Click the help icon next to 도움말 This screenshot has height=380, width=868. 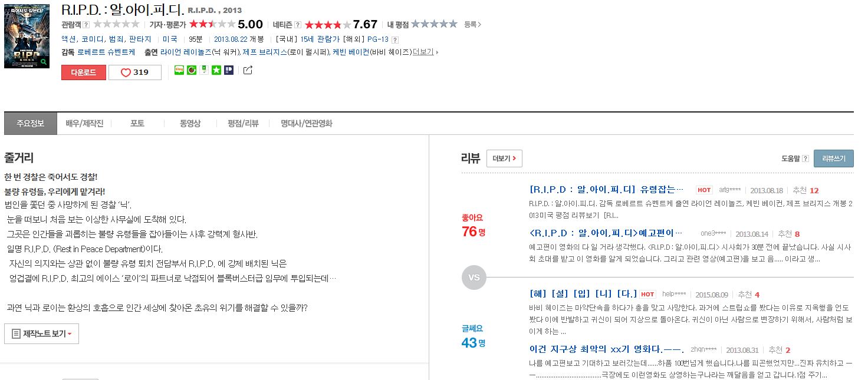point(805,158)
